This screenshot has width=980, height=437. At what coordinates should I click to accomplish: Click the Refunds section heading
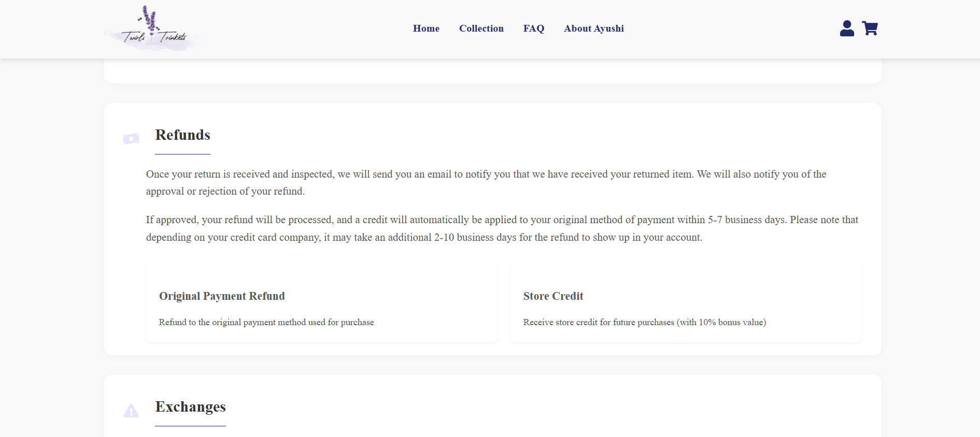point(182,135)
